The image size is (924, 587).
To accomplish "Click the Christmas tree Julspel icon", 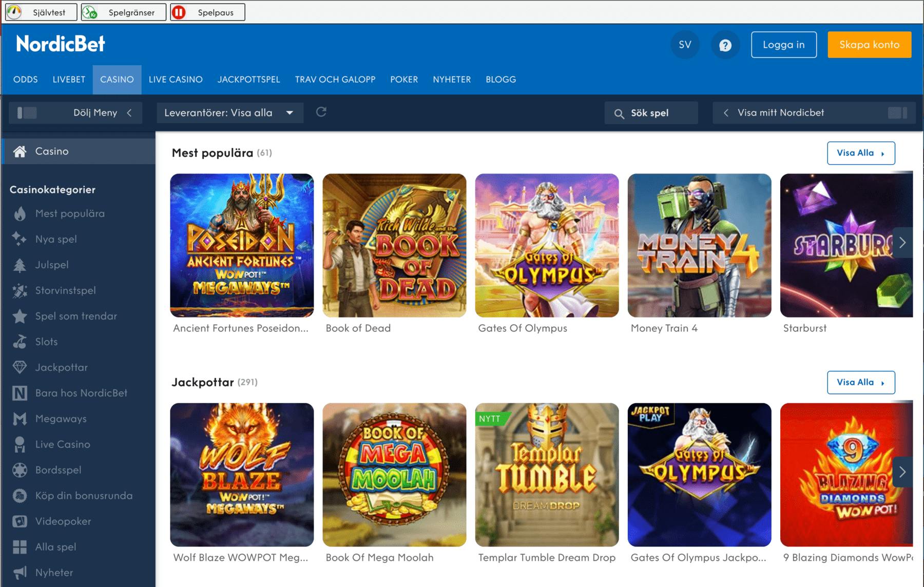I will click(x=20, y=265).
